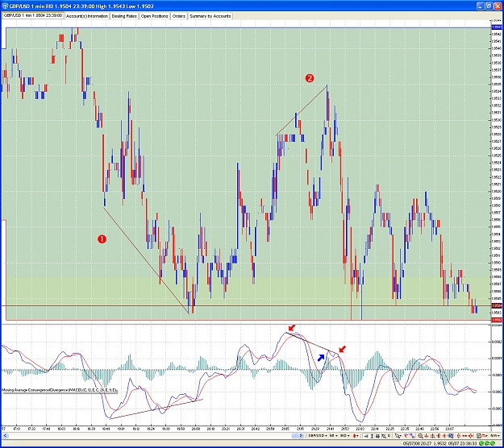
Task: Click the magnifier zoom-out icon
Action: [x=420, y=436]
